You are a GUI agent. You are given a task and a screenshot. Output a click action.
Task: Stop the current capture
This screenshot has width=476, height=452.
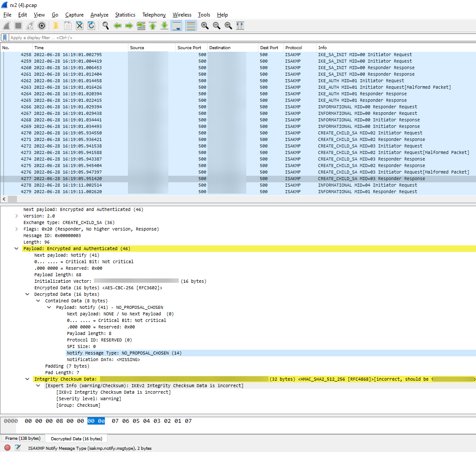17,26
